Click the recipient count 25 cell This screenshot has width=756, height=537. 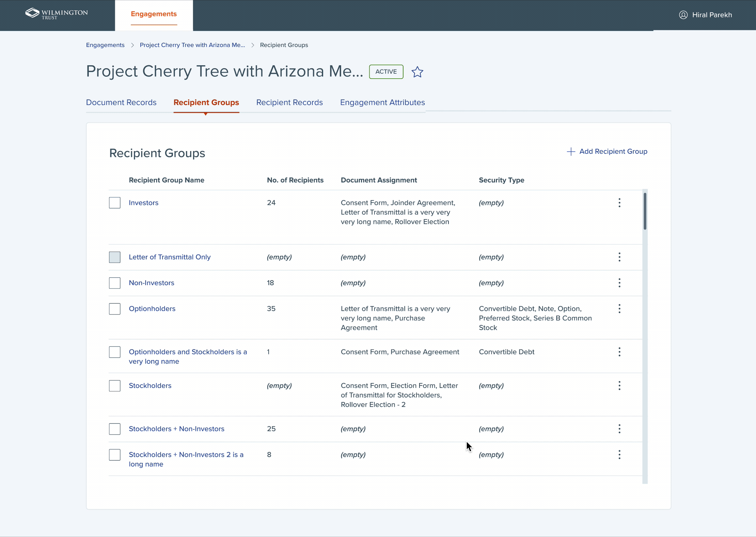(x=271, y=429)
